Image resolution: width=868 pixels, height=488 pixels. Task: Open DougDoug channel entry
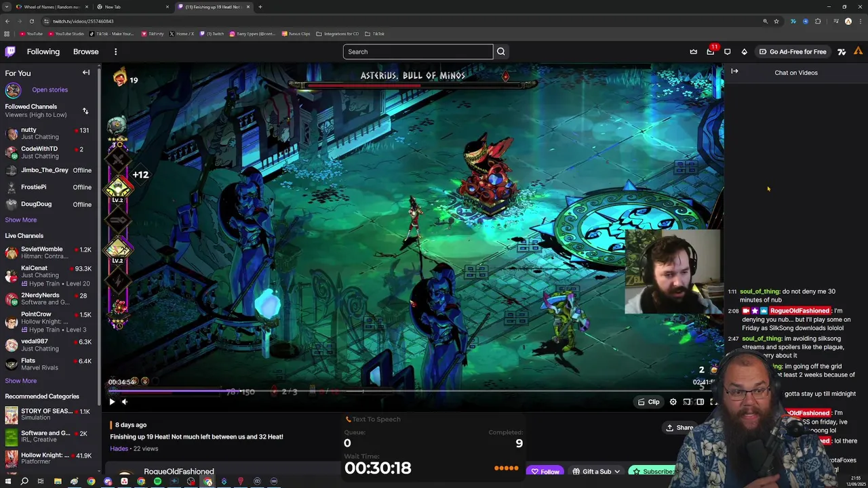tap(47, 204)
